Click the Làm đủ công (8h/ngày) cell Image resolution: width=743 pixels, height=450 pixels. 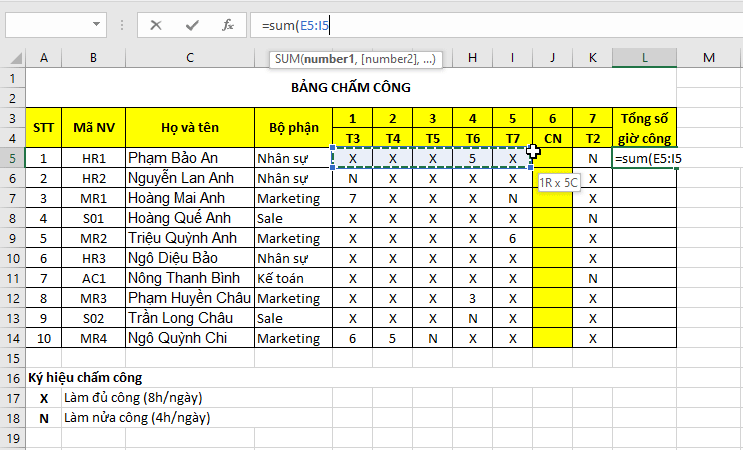[x=133, y=398]
